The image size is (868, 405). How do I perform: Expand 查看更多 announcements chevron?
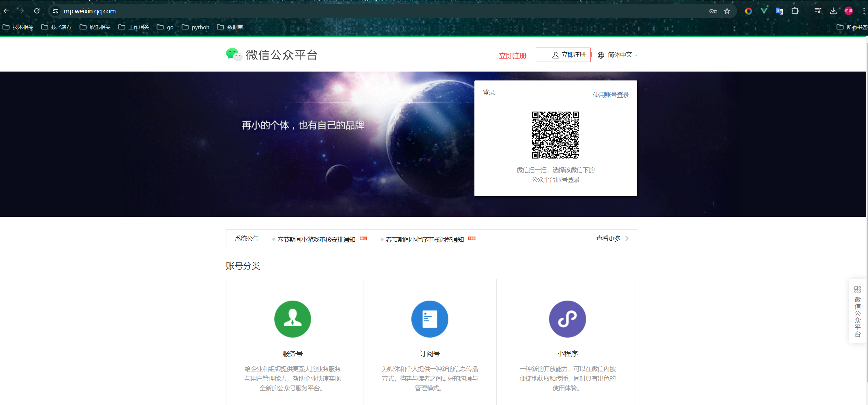tap(627, 239)
